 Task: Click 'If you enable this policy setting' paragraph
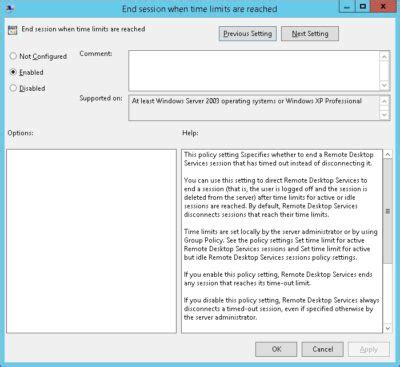point(278,279)
